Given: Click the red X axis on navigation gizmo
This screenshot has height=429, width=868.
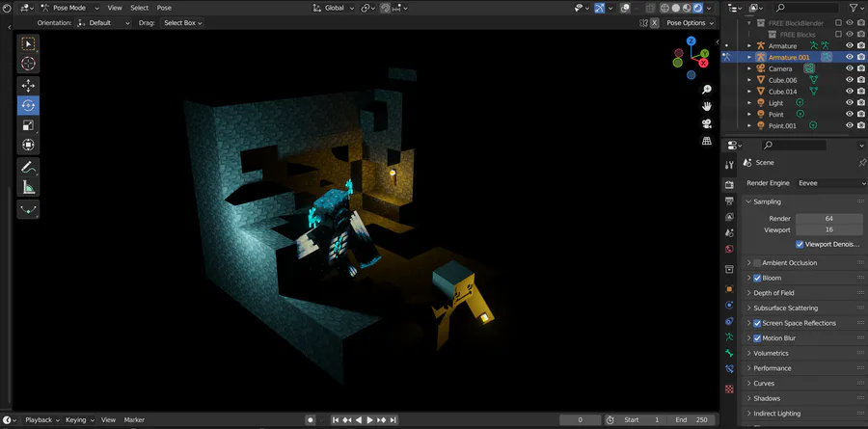Looking at the screenshot, I should point(703,63).
